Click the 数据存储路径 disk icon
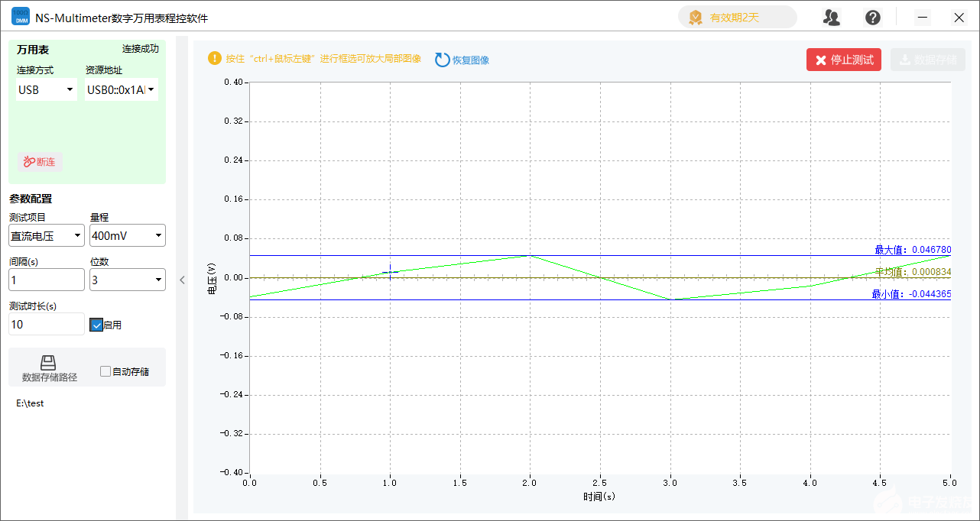This screenshot has height=521, width=980. (48, 362)
